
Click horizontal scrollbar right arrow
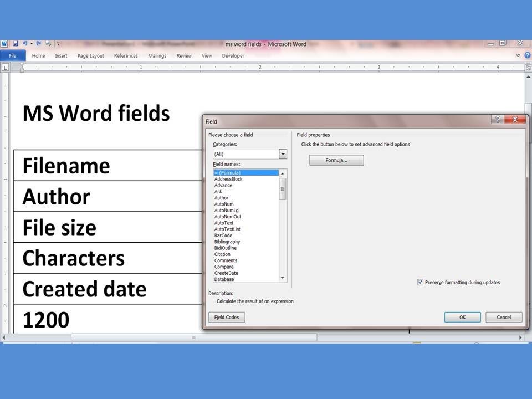520,337
